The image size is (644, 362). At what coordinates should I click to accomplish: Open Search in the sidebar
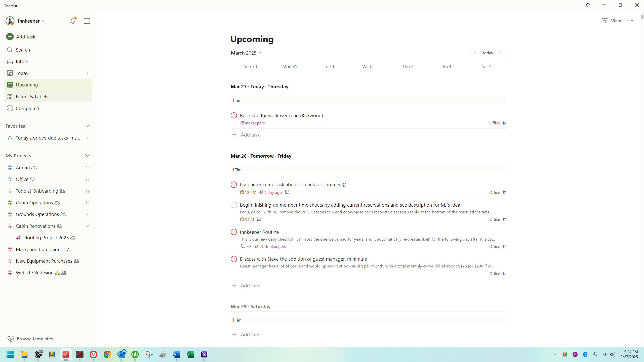(x=48, y=50)
